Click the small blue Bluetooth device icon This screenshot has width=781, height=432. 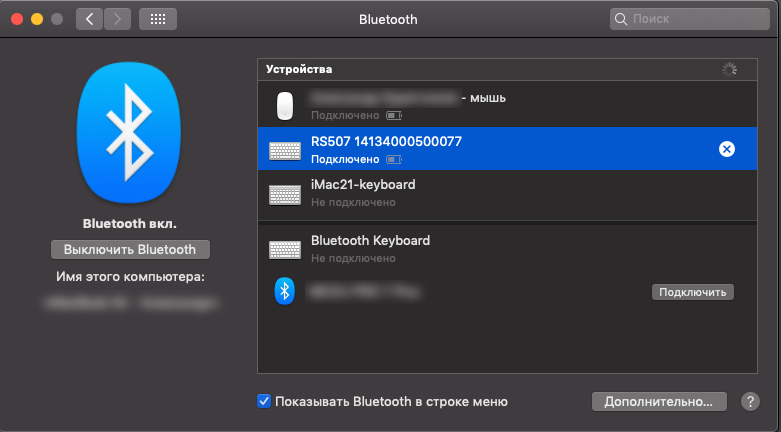285,292
